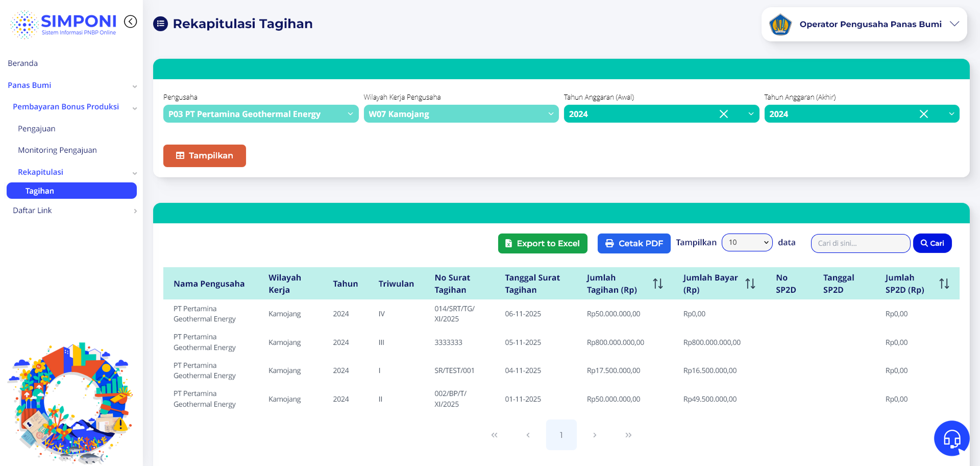Click the Cetak PDF button

pos(634,243)
